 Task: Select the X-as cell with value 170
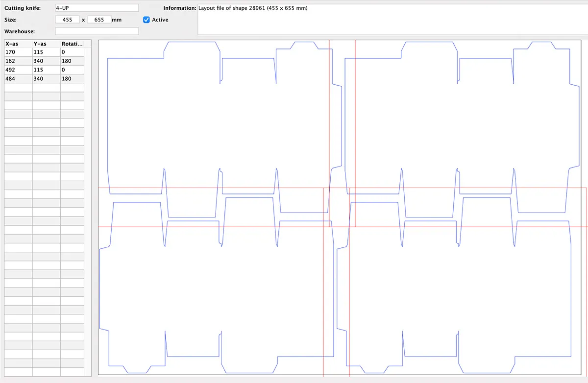18,52
